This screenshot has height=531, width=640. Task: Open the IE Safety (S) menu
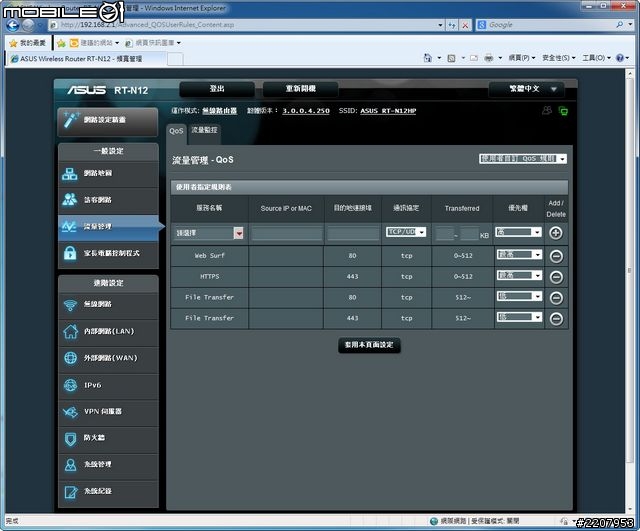[x=558, y=58]
